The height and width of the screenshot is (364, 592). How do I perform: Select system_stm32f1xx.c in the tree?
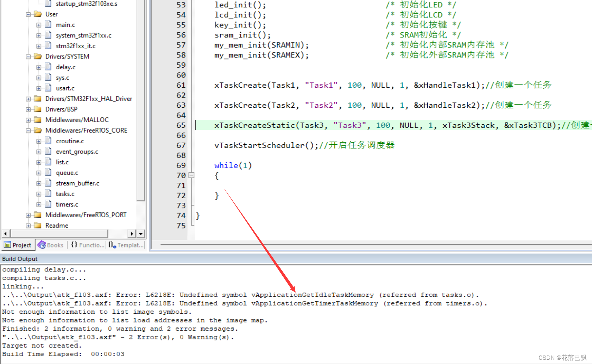[x=83, y=35]
